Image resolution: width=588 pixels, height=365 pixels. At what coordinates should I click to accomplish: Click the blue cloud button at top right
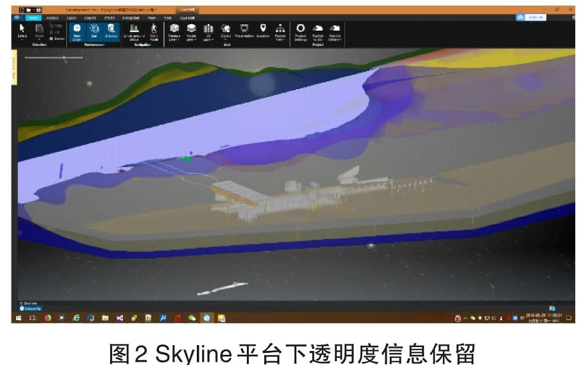point(531,17)
